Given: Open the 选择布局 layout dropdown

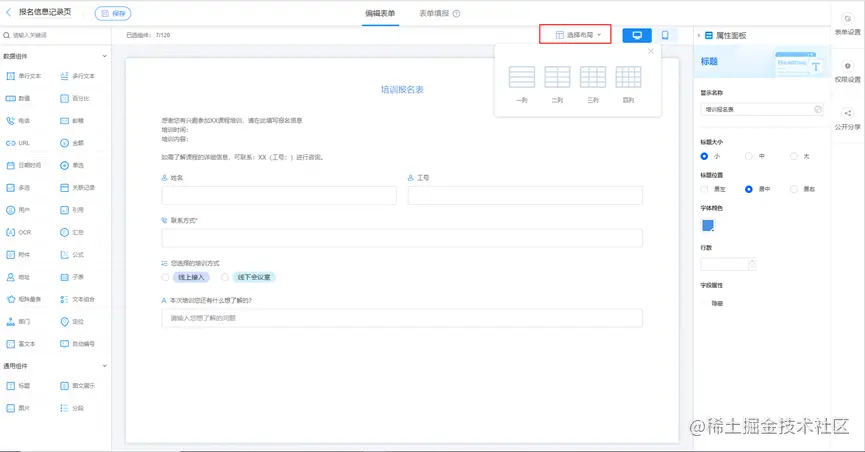Looking at the screenshot, I should pos(575,35).
